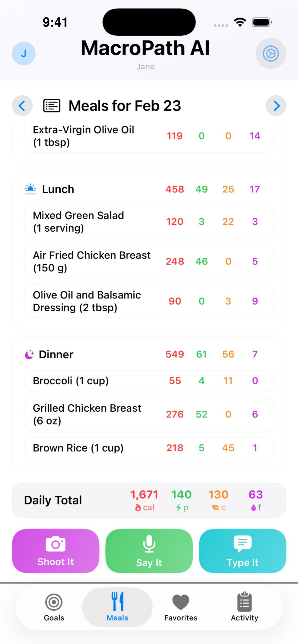
Task: Tap the Dinner moon icon
Action: click(x=29, y=354)
